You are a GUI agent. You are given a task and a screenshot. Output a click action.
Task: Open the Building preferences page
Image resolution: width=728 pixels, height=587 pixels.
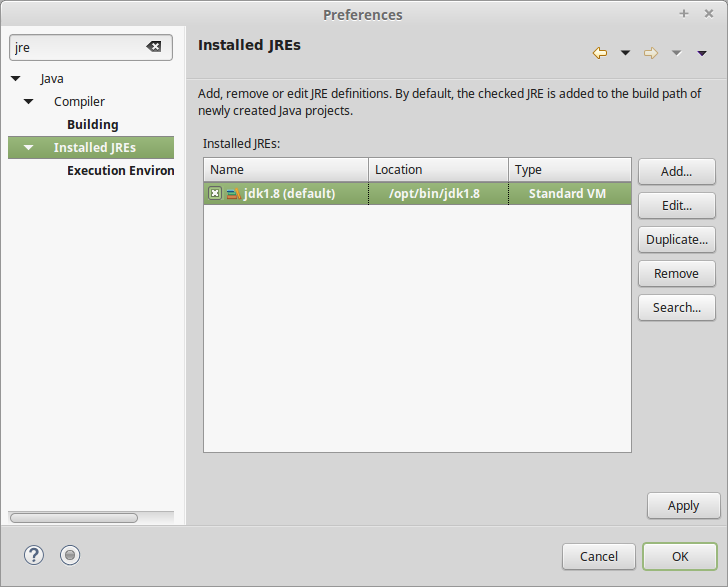point(93,124)
